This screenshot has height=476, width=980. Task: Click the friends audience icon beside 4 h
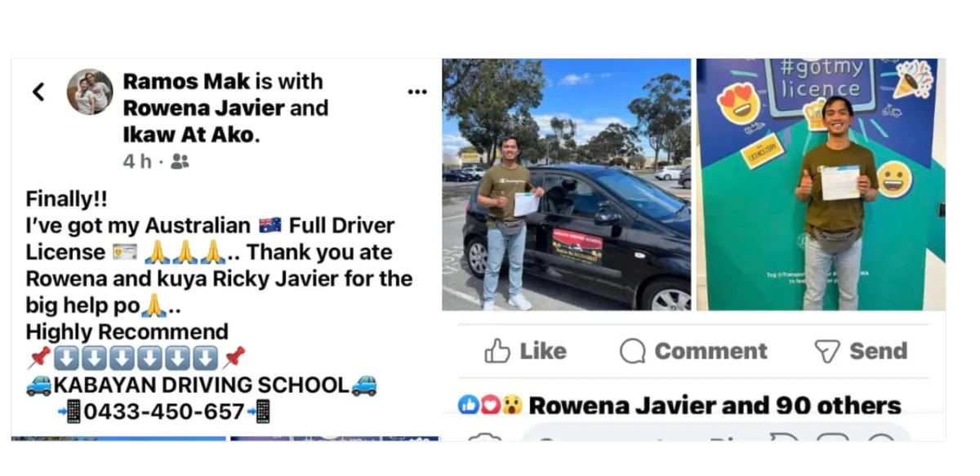pyautogui.click(x=180, y=162)
